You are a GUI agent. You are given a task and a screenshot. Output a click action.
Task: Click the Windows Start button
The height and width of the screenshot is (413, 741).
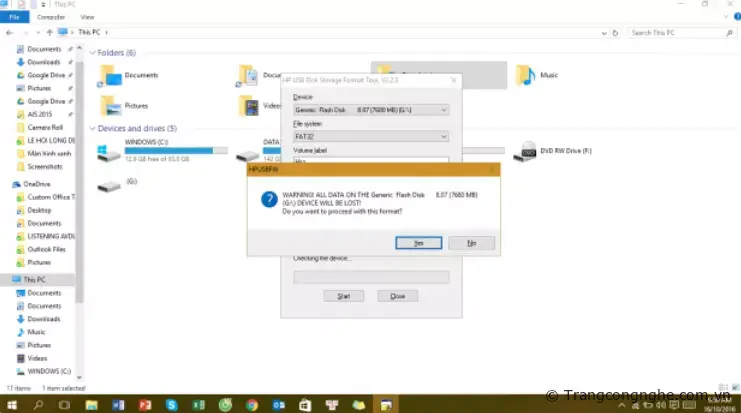coord(11,404)
